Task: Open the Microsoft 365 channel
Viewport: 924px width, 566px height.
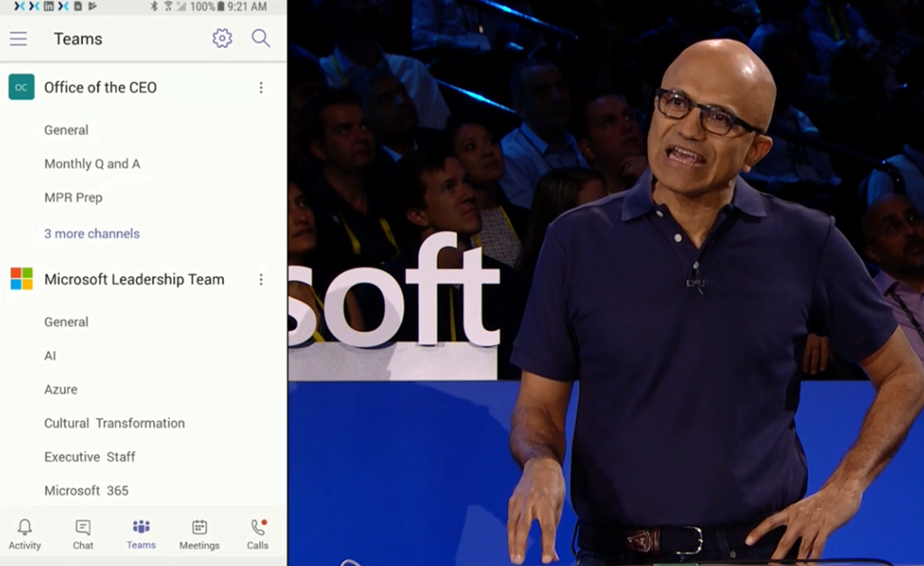Action: [x=87, y=491]
